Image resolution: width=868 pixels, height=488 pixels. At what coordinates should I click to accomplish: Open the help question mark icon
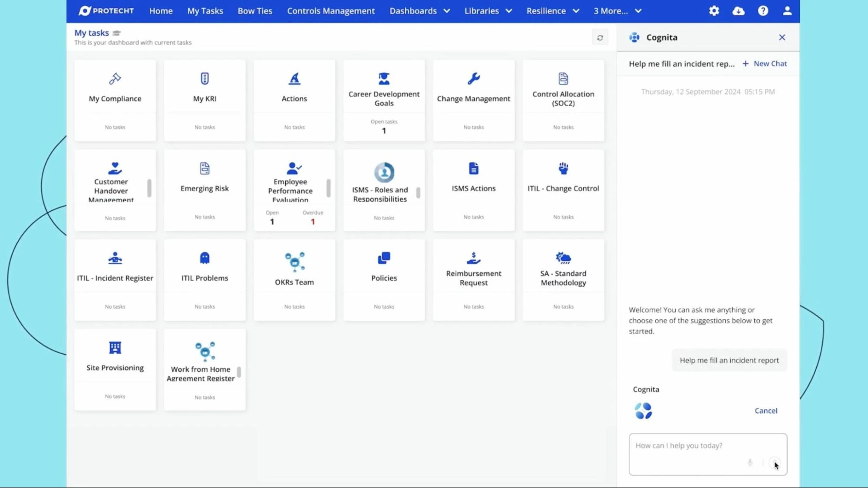(763, 11)
